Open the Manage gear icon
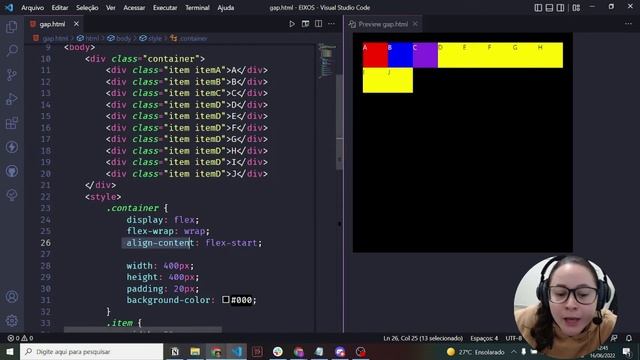 pos(12,320)
